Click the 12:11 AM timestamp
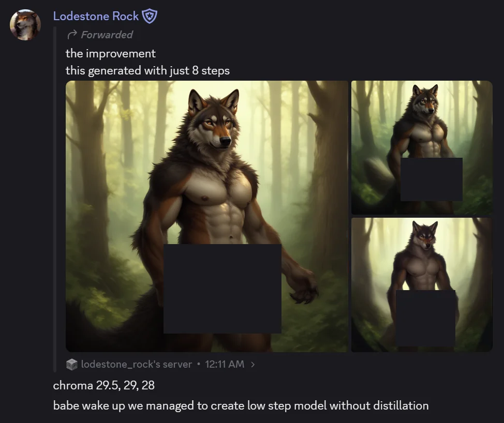The width and height of the screenshot is (504, 423). click(225, 364)
